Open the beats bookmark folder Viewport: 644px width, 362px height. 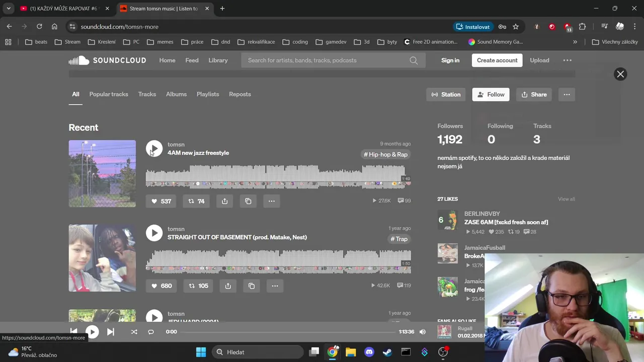[x=36, y=42]
